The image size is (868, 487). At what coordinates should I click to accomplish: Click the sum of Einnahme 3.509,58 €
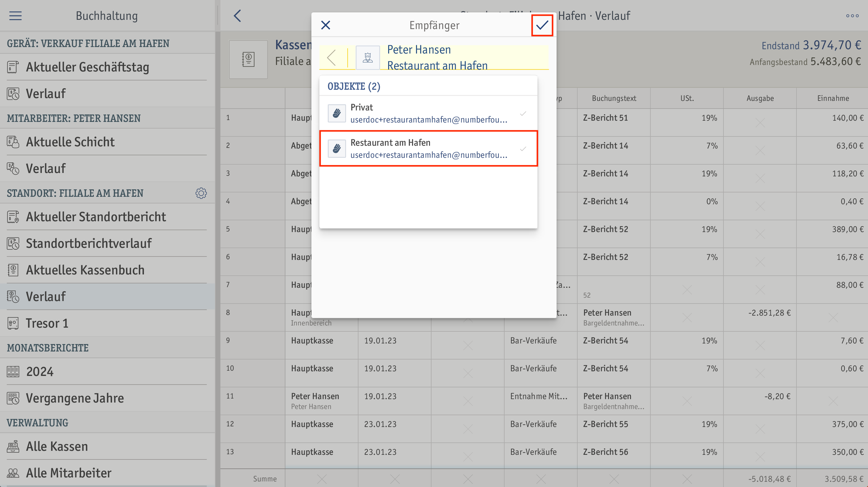coord(844,479)
